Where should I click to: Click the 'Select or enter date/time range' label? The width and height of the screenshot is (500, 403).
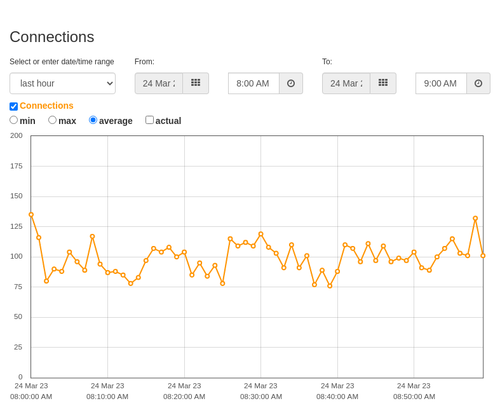(62, 62)
